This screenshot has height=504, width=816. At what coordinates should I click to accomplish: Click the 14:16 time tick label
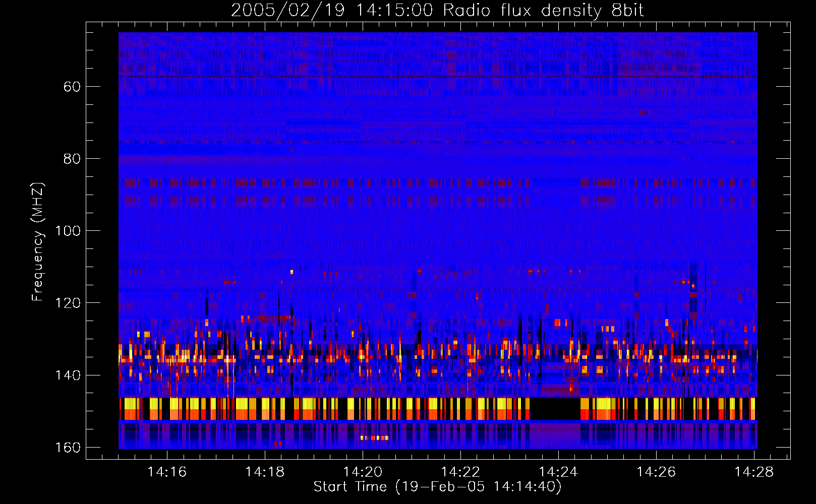pos(167,472)
